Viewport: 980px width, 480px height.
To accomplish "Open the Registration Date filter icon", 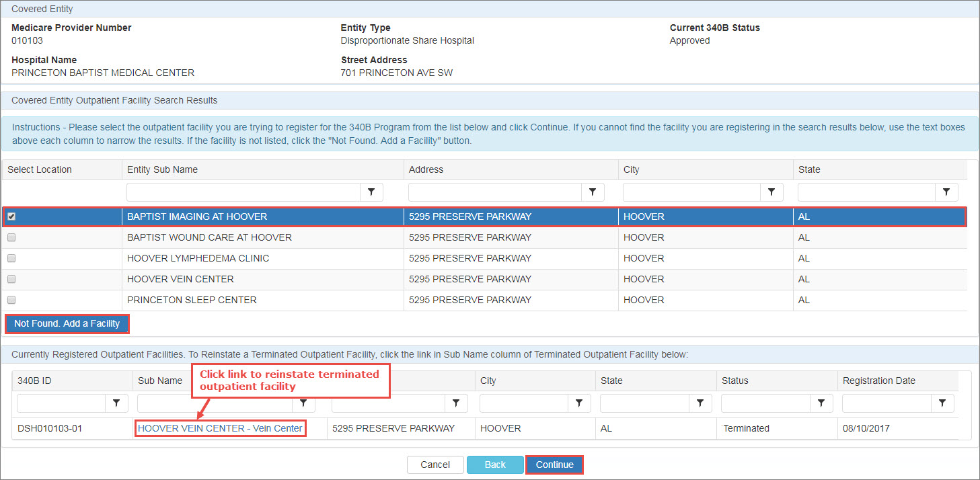I will point(942,403).
